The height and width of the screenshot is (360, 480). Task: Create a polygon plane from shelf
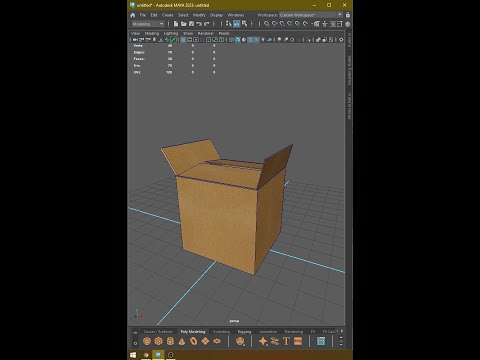[x=205, y=341]
